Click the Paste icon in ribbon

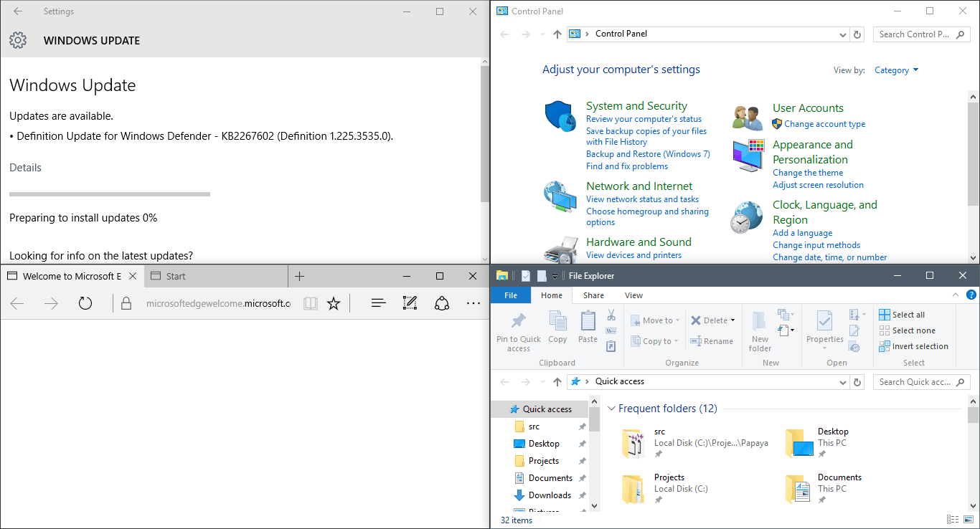(588, 328)
